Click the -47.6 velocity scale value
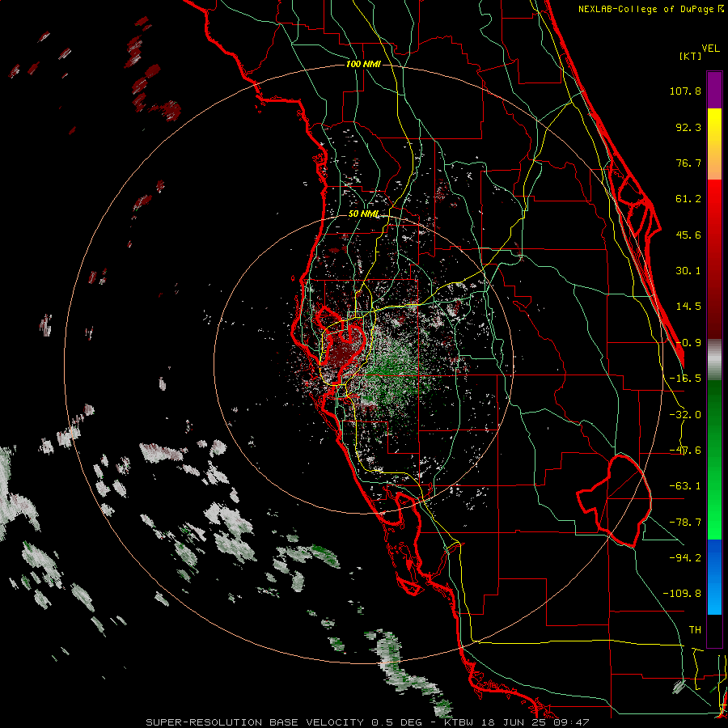Image resolution: width=728 pixels, height=728 pixels. point(685,451)
